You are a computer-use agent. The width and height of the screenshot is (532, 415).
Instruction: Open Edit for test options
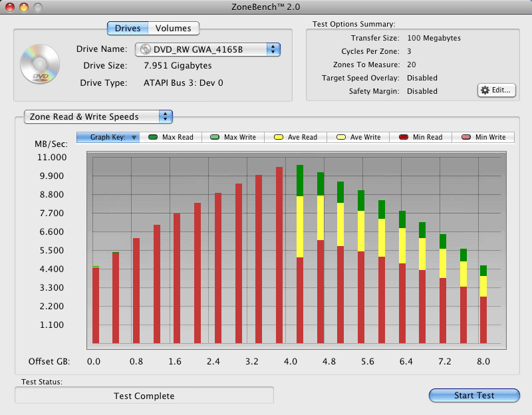(497, 90)
